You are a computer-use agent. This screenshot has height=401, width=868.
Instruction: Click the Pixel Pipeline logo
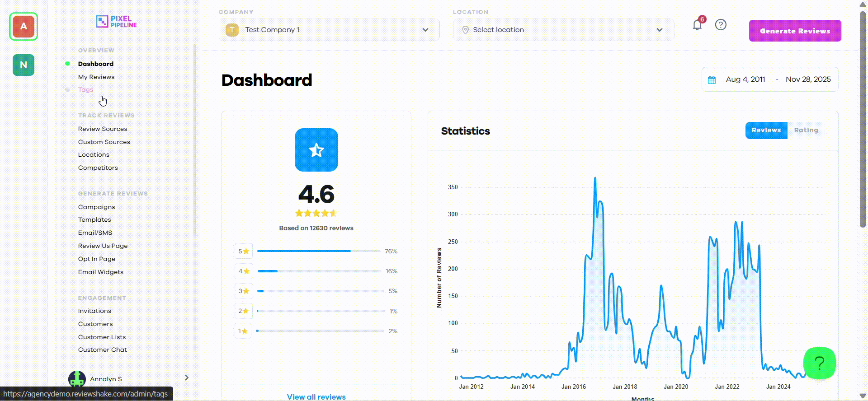(116, 22)
